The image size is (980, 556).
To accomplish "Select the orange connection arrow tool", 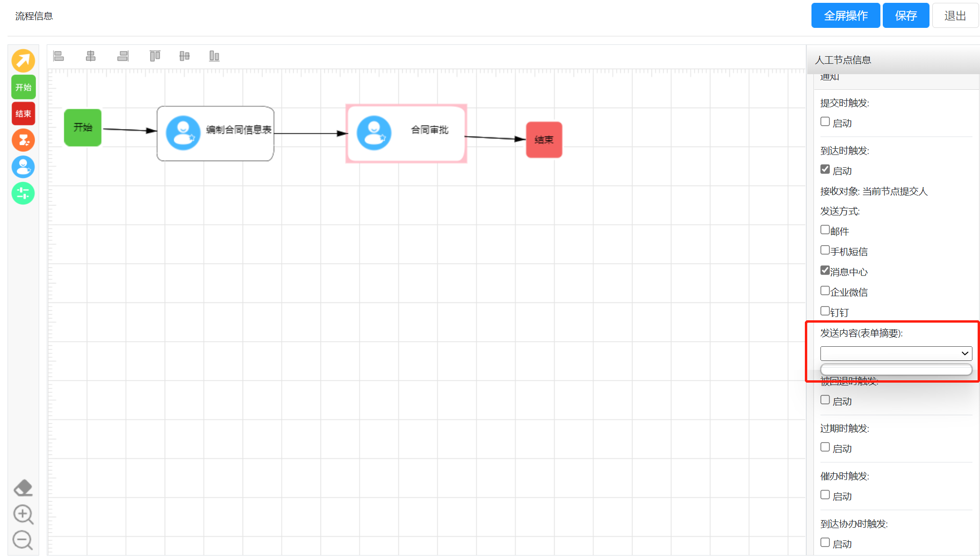I will [x=23, y=61].
